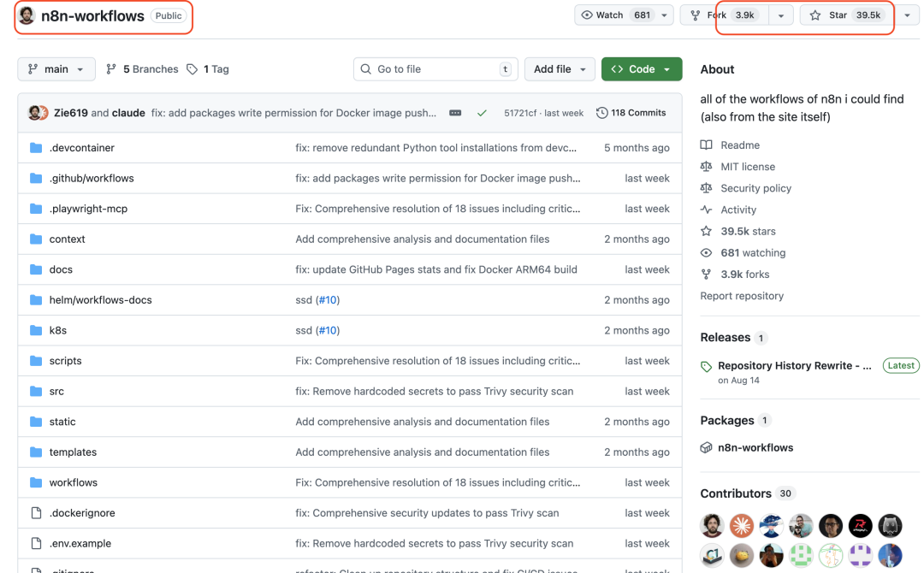This screenshot has height=573, width=924.
Task: Open the Star lists dropdown arrow
Action: (x=907, y=15)
